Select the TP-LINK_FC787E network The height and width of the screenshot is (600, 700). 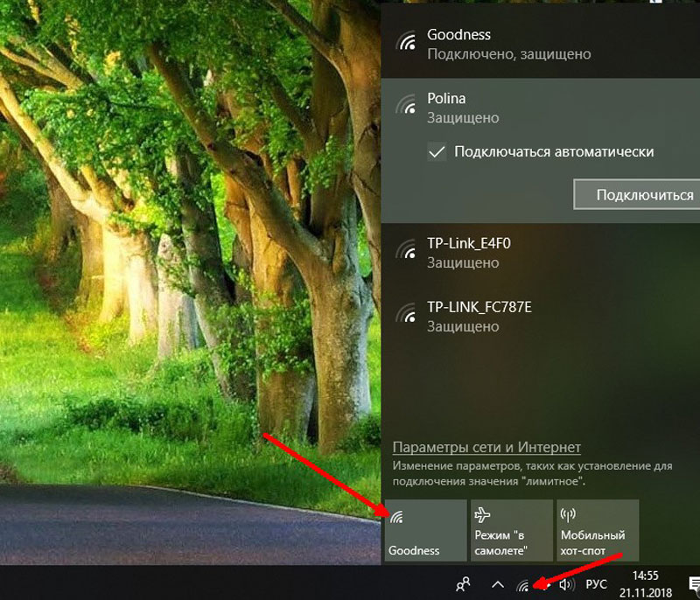pyautogui.click(x=540, y=317)
